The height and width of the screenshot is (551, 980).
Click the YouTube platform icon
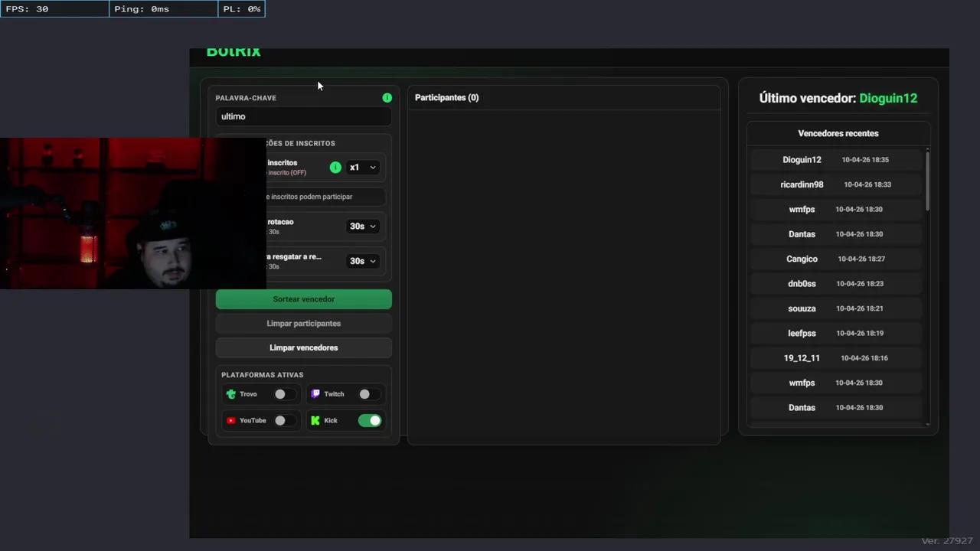tap(230, 420)
